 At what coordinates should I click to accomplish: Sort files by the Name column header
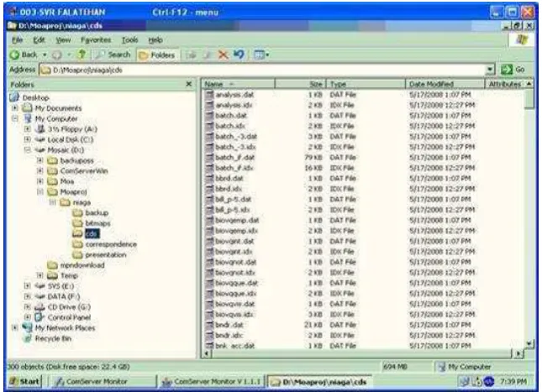238,84
